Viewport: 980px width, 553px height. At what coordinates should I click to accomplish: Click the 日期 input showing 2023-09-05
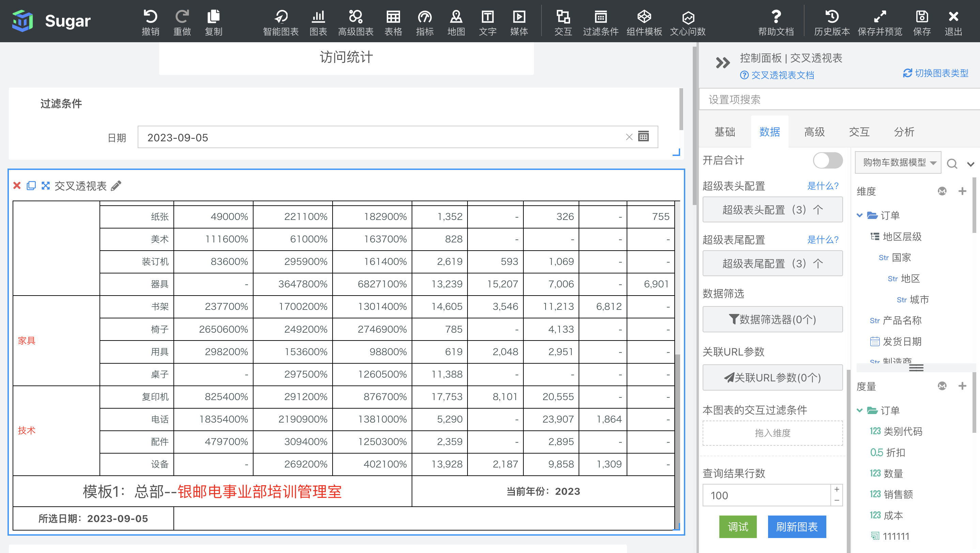pyautogui.click(x=398, y=137)
